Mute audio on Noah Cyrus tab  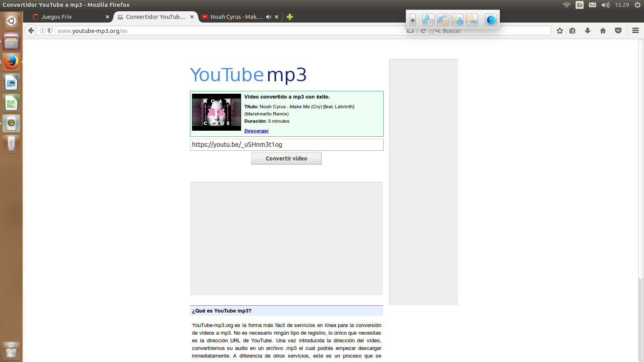268,17
